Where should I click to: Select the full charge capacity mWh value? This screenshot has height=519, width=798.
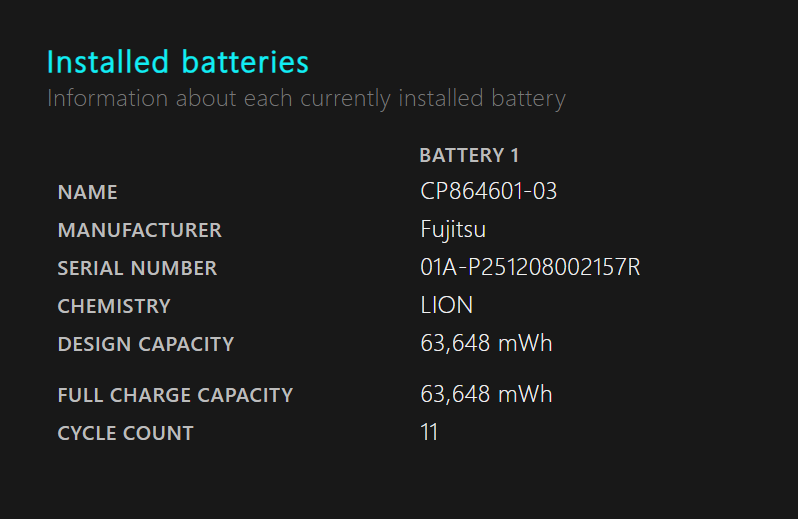(x=486, y=394)
